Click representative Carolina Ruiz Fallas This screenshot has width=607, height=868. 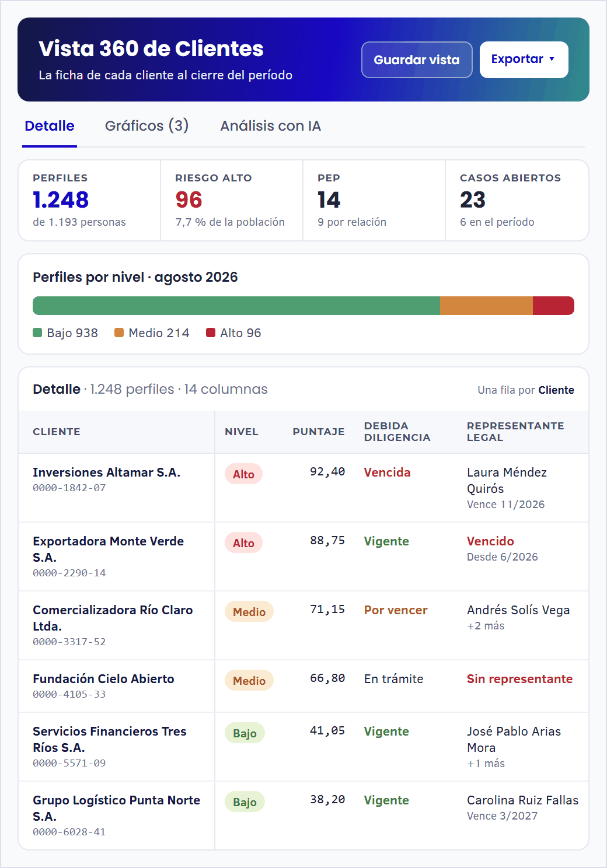522,800
